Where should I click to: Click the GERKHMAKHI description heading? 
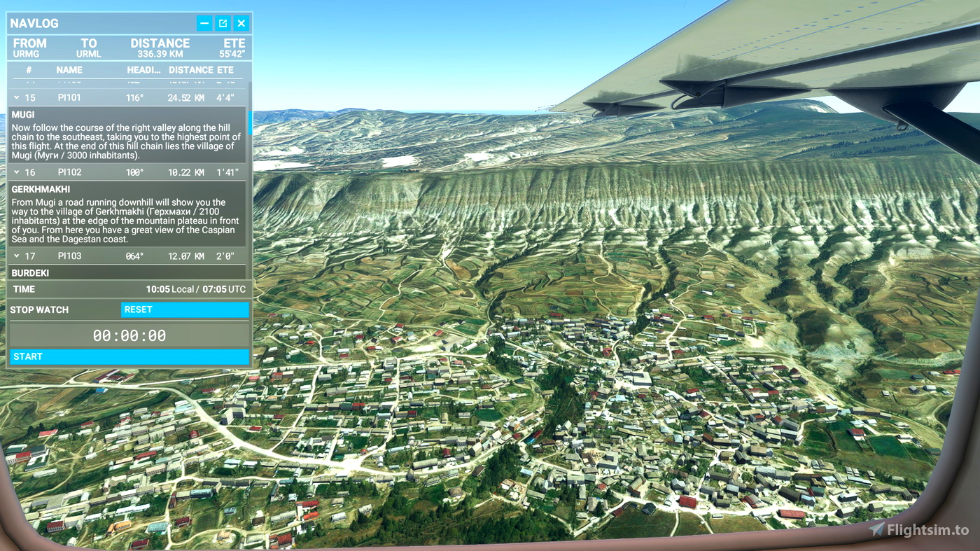click(x=41, y=190)
